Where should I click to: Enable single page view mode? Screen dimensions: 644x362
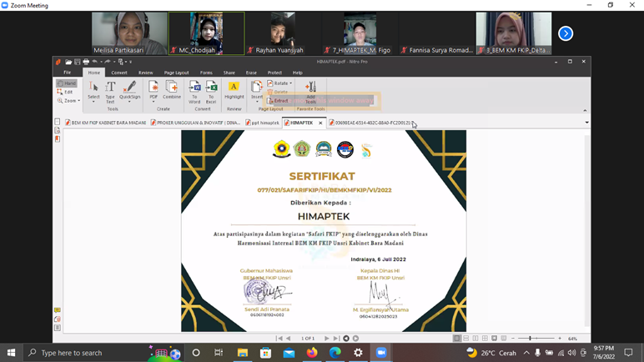click(x=456, y=338)
